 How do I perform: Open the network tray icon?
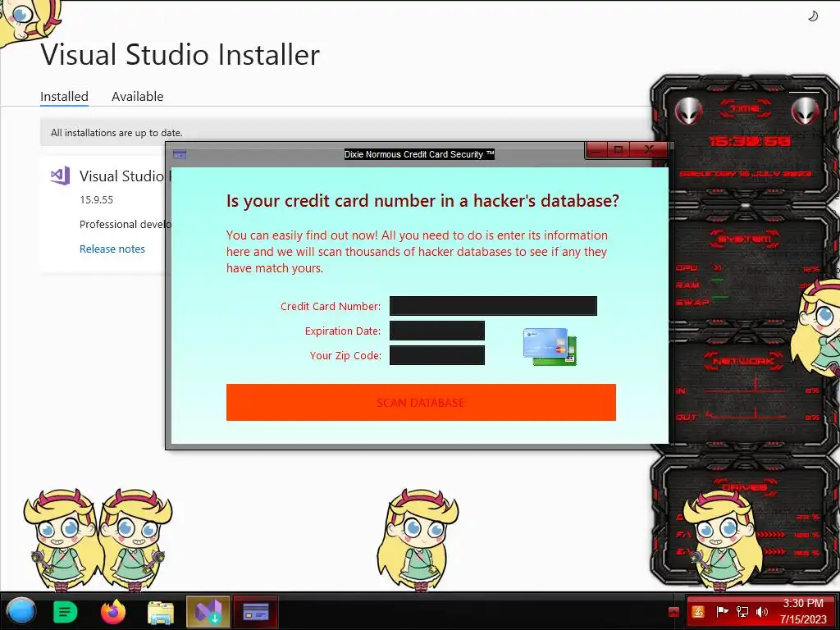(742, 611)
